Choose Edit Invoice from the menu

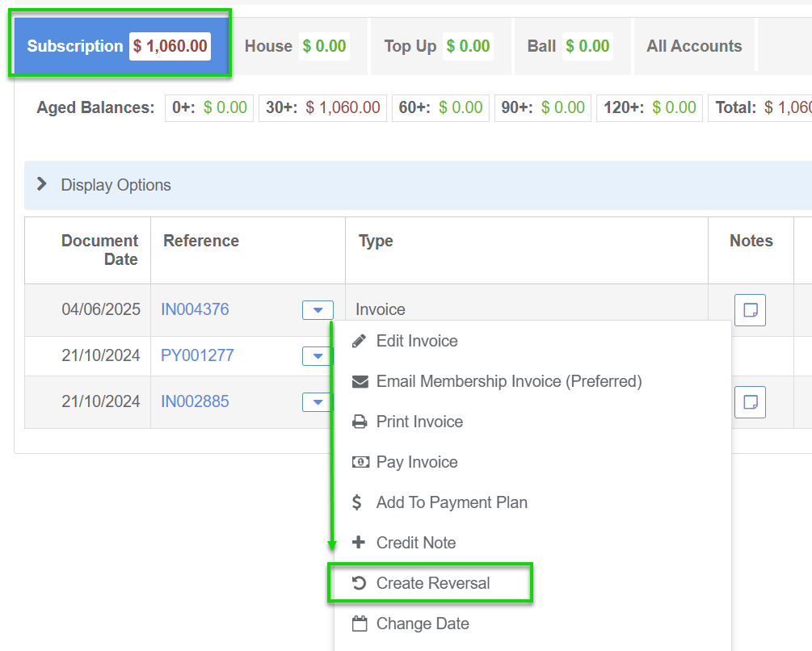[x=533, y=341]
